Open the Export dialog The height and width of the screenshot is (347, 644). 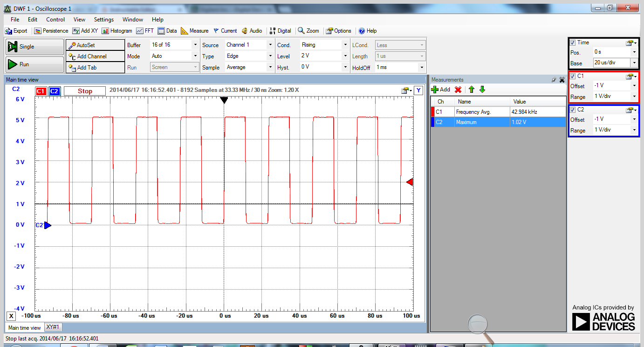coord(16,31)
